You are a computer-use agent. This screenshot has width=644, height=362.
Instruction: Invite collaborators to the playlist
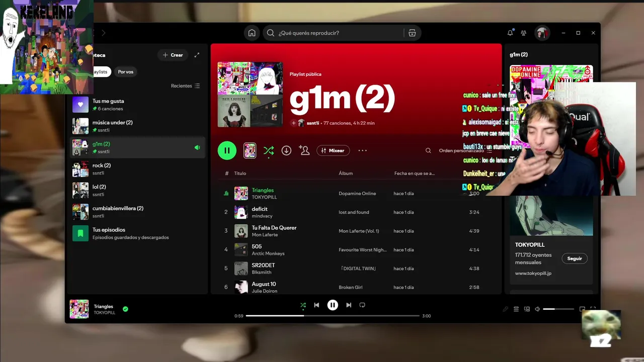point(304,150)
